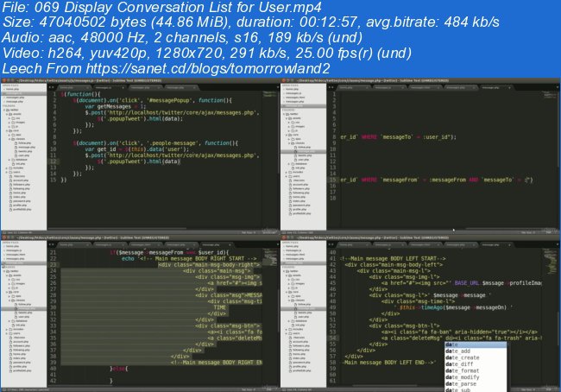Open followers.php in messages.js window sidebar
This screenshot has height=392, width=561.
pyautogui.click(x=21, y=185)
